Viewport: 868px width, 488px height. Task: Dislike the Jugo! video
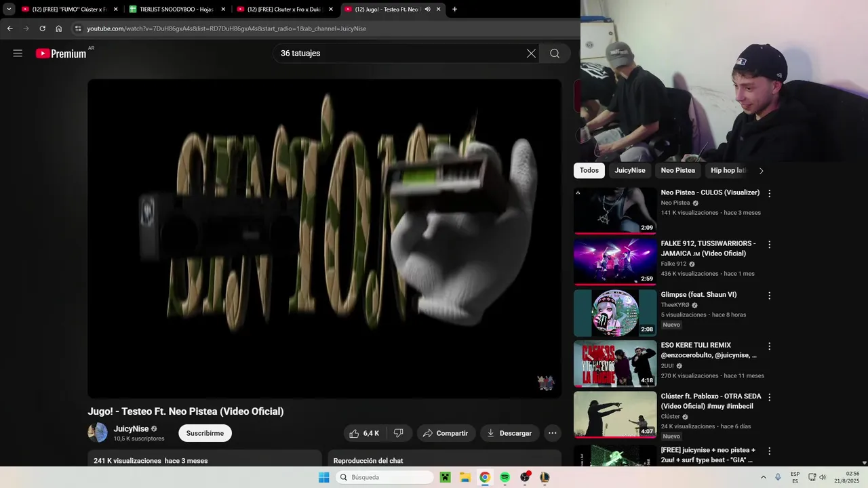399,433
